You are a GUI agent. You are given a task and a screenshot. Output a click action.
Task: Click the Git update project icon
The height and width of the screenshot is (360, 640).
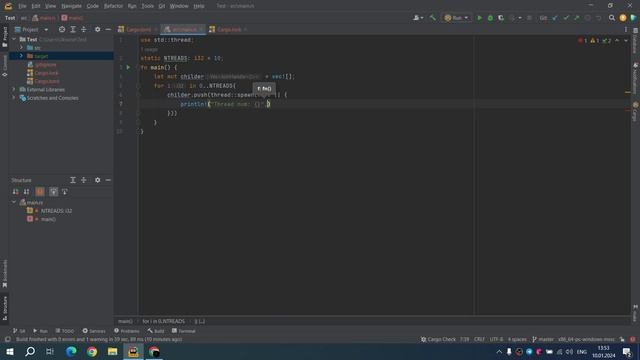555,18
